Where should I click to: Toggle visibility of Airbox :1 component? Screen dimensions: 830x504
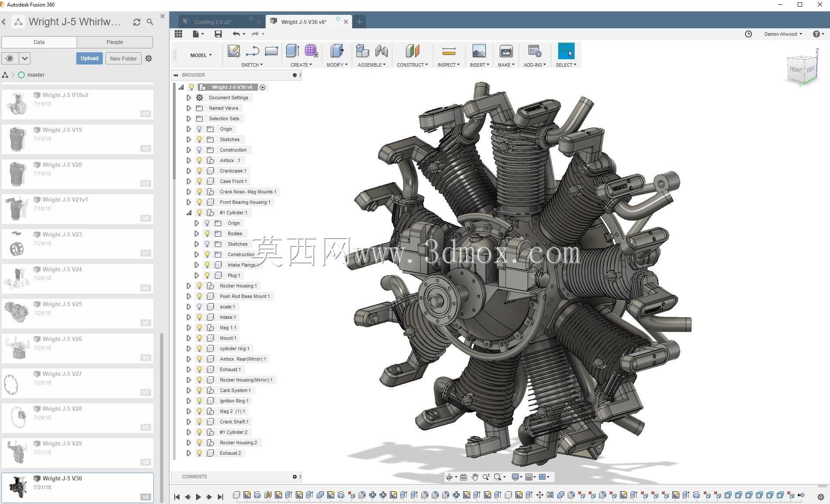point(199,160)
